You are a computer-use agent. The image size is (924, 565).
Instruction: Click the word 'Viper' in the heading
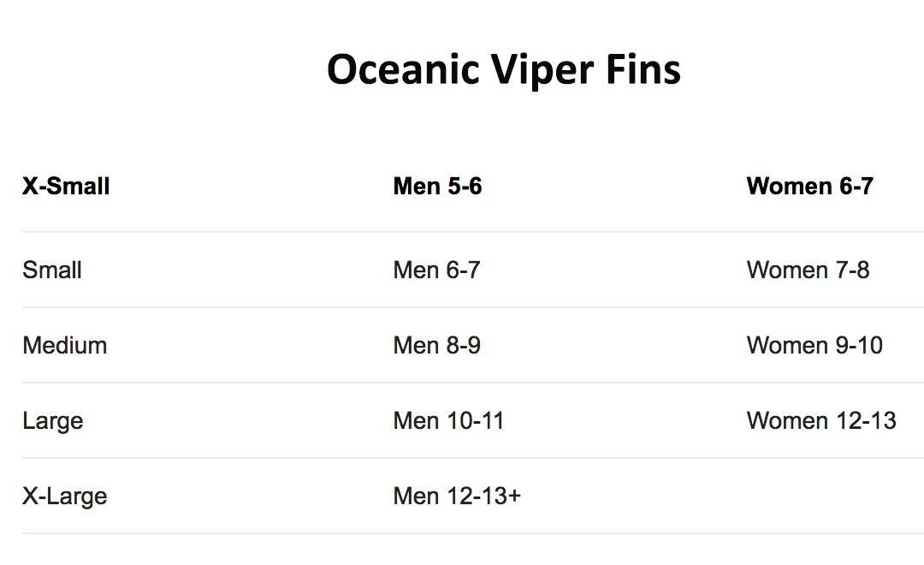click(542, 69)
